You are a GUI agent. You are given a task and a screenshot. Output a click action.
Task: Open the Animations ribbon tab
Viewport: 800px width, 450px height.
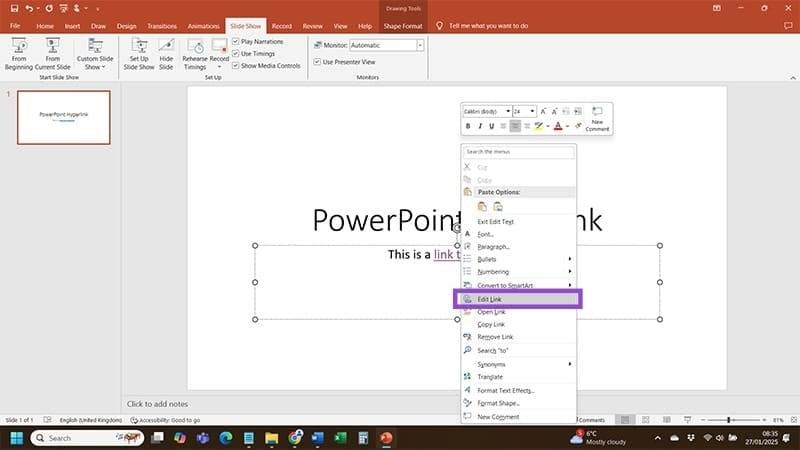coord(203,26)
